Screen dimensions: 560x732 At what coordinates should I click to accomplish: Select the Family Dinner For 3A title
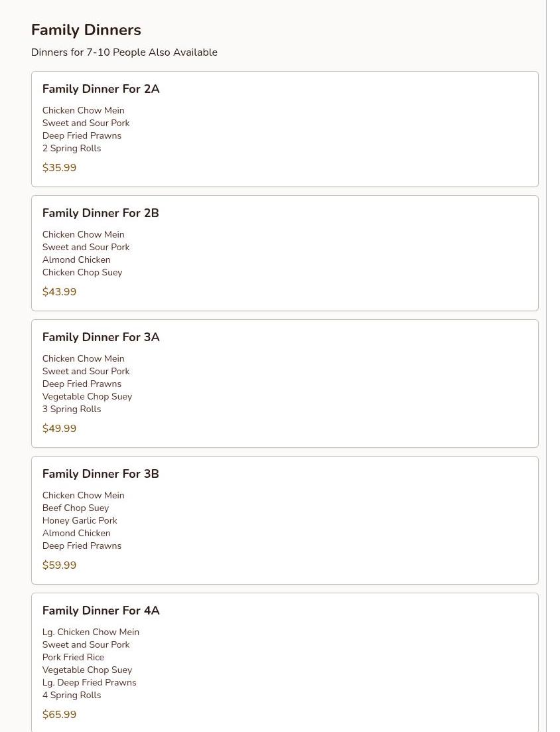[x=101, y=337]
